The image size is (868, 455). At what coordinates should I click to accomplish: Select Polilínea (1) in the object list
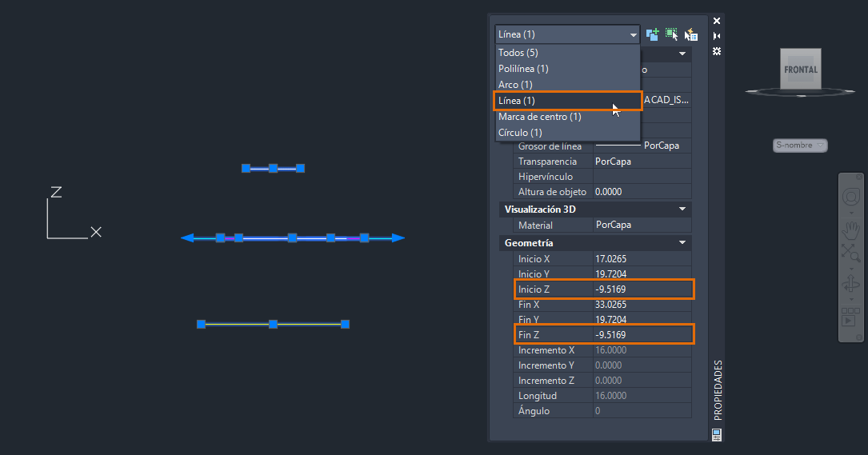tap(567, 69)
